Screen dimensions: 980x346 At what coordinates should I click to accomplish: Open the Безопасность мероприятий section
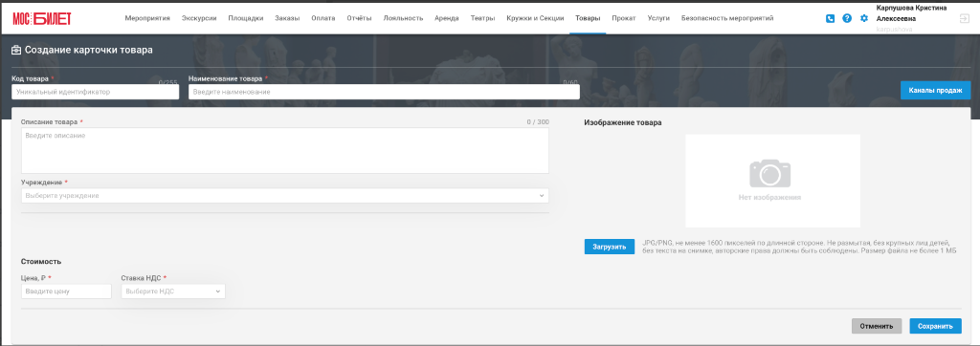click(727, 19)
